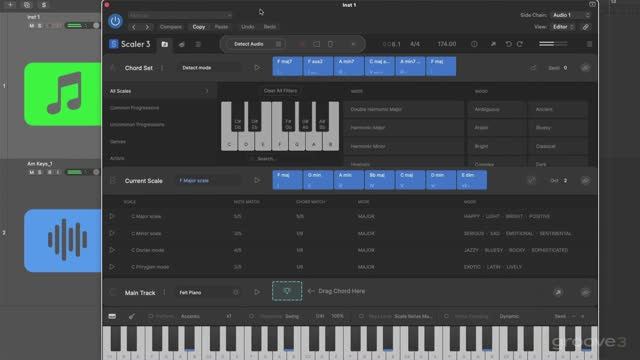Select the F sus2 chord pad
The image size is (640, 360).
tap(318, 66)
